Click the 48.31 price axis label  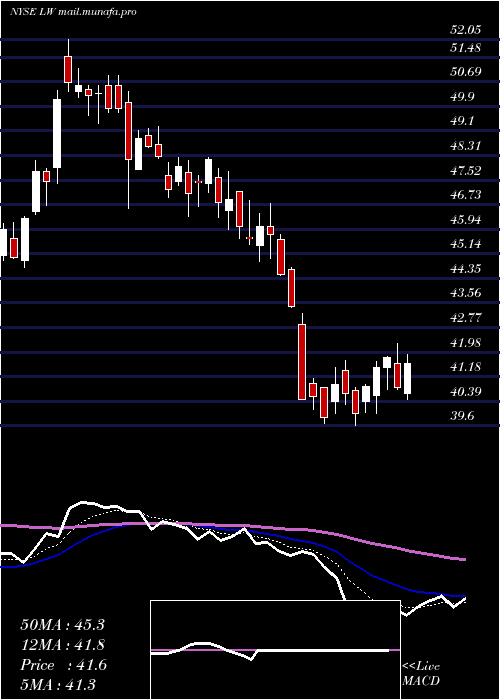[x=466, y=146]
